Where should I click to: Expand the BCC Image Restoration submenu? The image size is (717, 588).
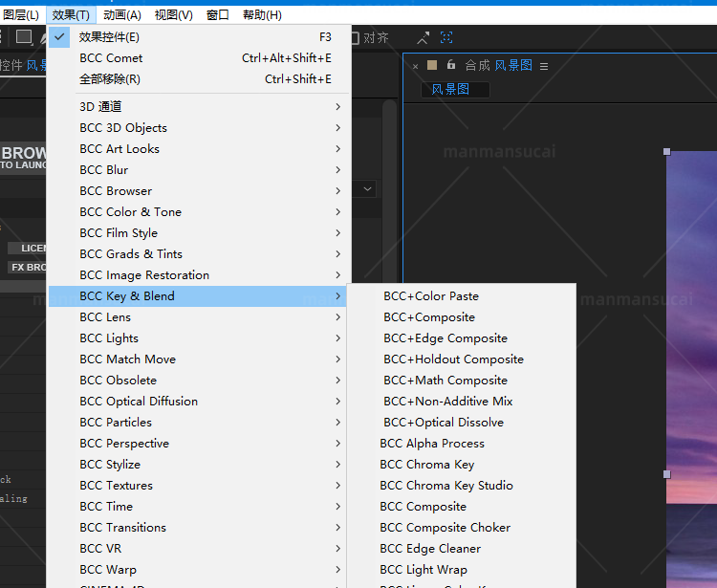click(199, 274)
